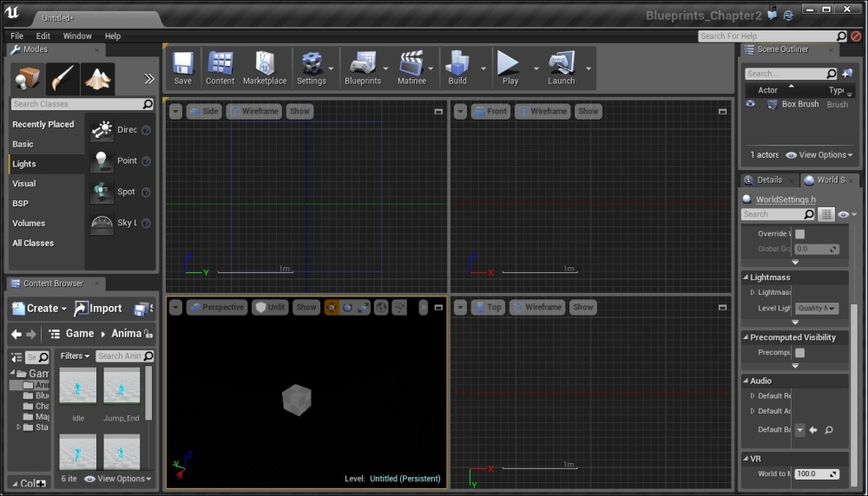Select the Idle animation thumbnail
The width and height of the screenshot is (868, 496).
coord(78,387)
